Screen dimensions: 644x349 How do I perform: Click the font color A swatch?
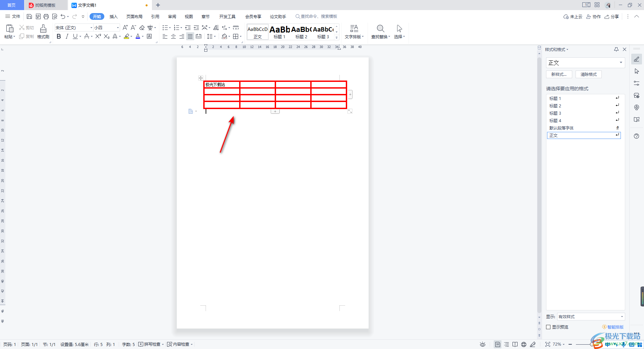tap(138, 36)
